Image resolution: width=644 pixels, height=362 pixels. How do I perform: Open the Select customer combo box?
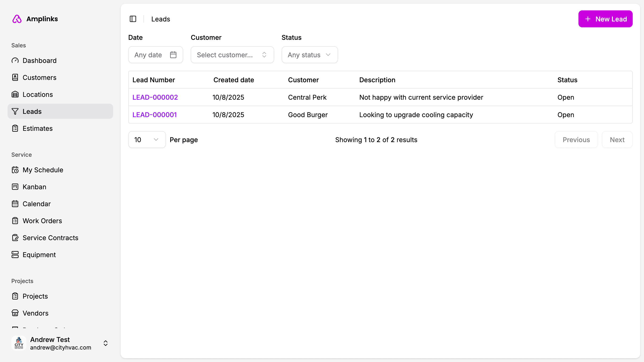point(232,55)
